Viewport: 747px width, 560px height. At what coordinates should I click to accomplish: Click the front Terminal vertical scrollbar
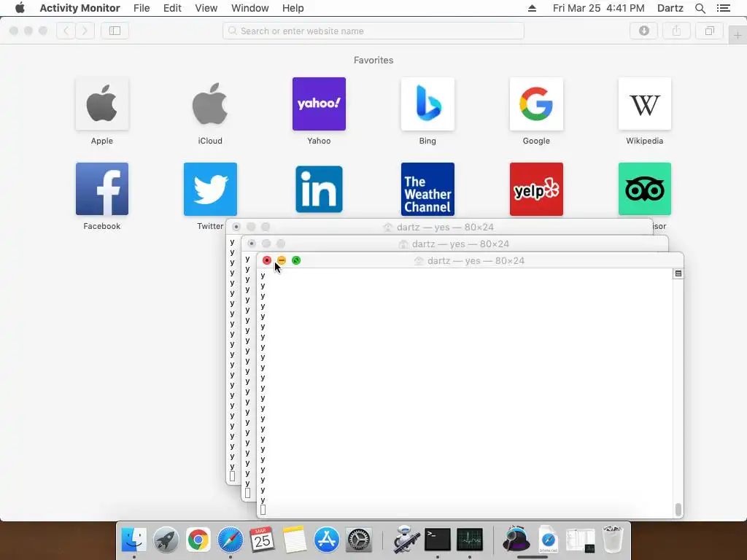[678, 510]
